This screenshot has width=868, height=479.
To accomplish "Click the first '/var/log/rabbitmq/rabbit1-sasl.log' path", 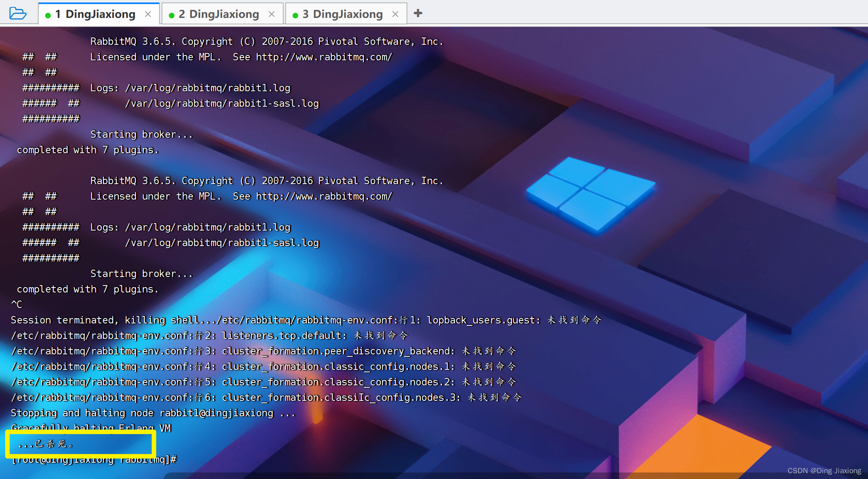I will pos(222,103).
